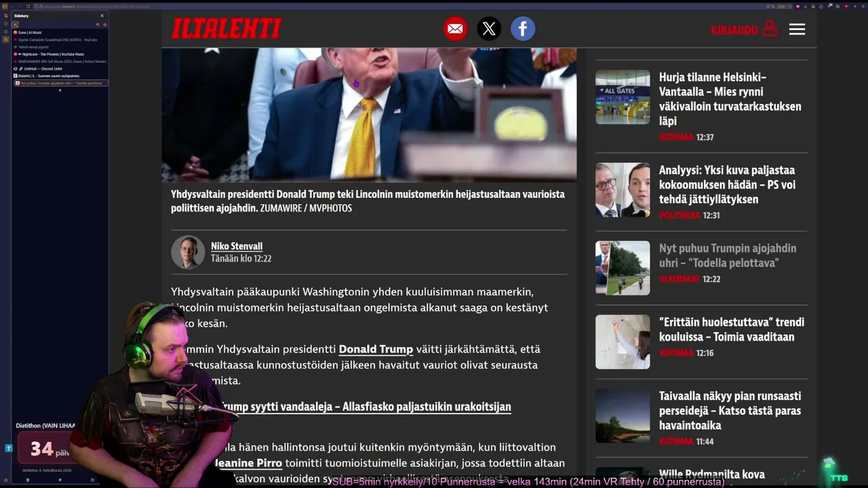Close the Sidebery sidebar panel
This screenshot has width=868, height=488.
point(102,16)
